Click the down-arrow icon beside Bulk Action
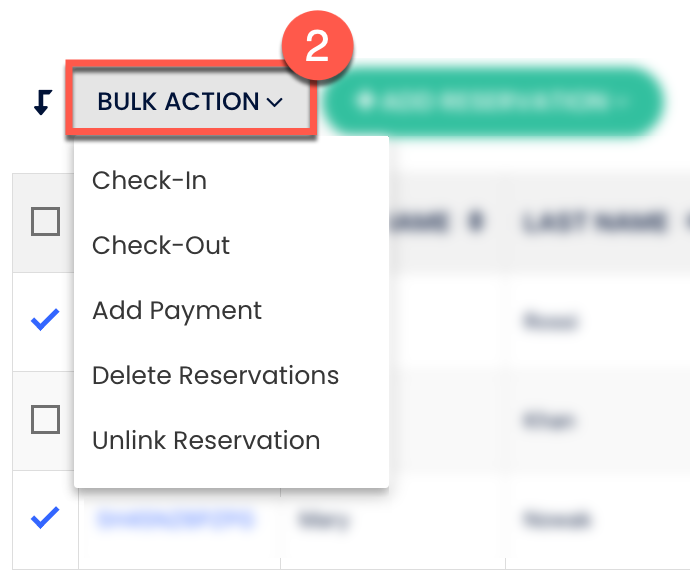Screen dimensions: 690x582 41,102
